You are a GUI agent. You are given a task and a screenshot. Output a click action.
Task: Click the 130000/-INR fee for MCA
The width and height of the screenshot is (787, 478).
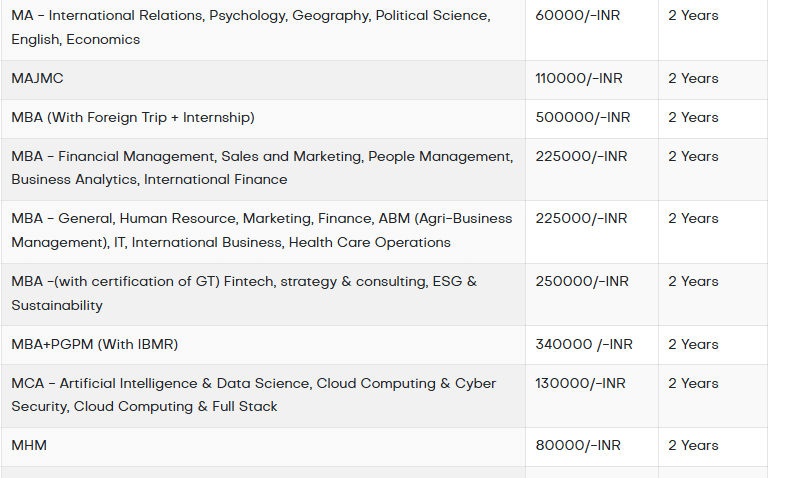[581, 383]
